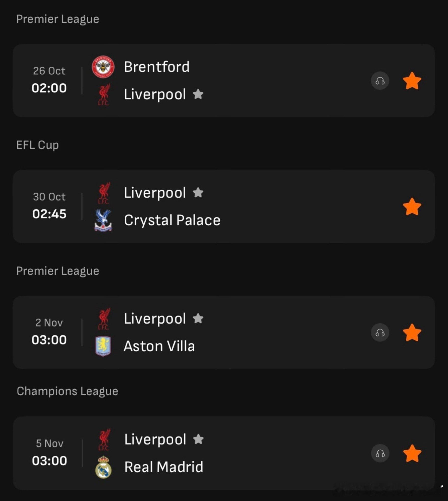Click the Real Madrid club crest
Screen dimensions: 448x501
(x=103, y=467)
